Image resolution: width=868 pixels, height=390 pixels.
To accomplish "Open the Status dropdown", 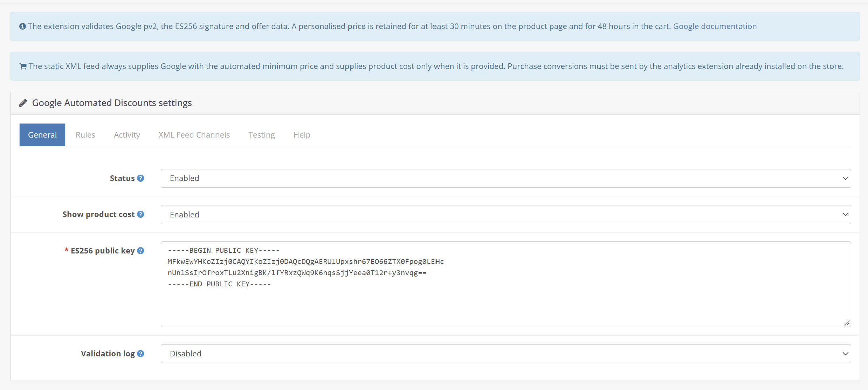I will pyautogui.click(x=506, y=178).
